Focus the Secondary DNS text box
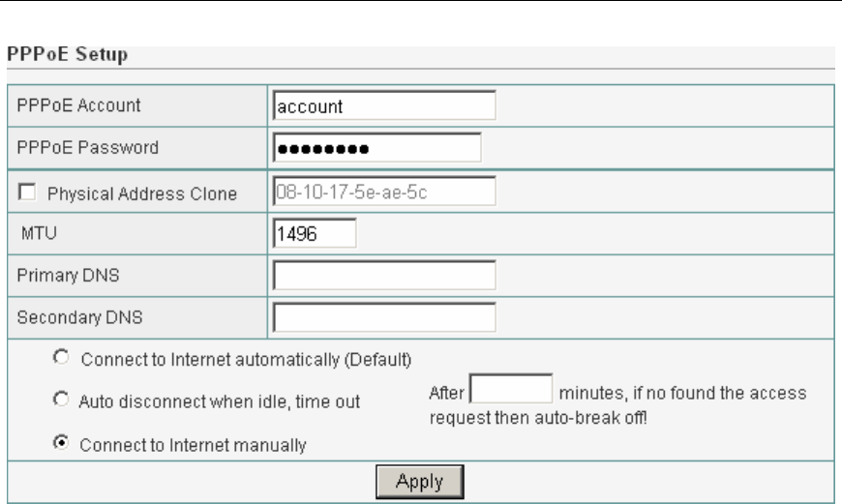This screenshot has height=504, width=842. pyautogui.click(x=384, y=317)
